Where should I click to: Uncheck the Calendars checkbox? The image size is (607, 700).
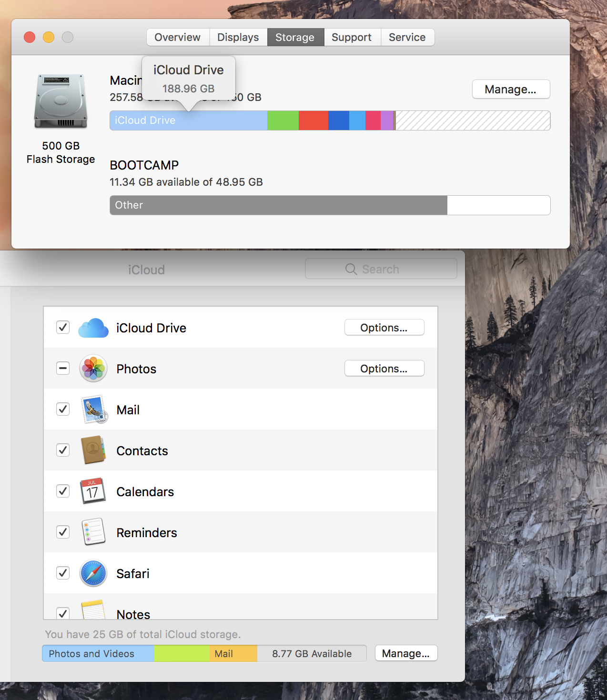click(x=63, y=491)
